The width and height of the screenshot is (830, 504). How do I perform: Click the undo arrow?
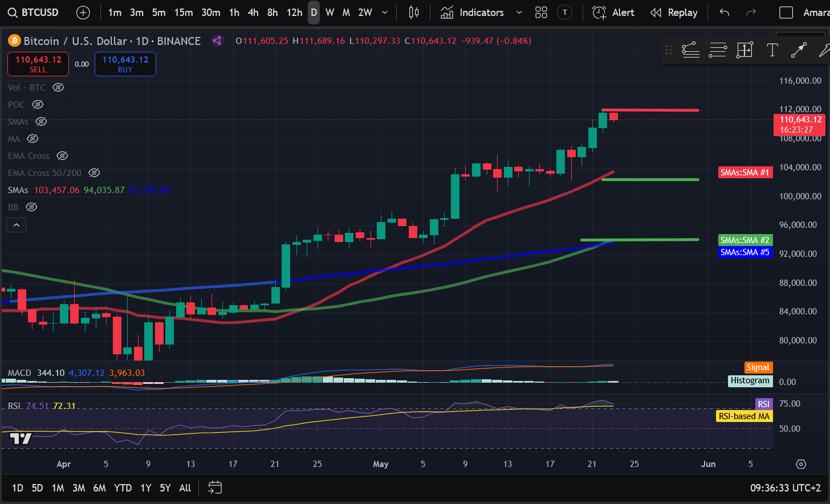click(725, 13)
